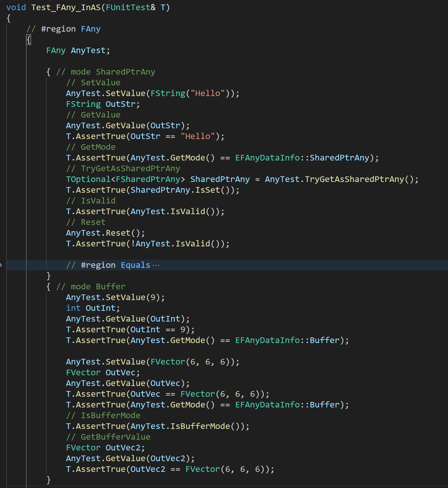This screenshot has height=488, width=448.
Task: Click the line 'T.AssertTrue(!AnyTest.IsValid());'
Action: 148,244
